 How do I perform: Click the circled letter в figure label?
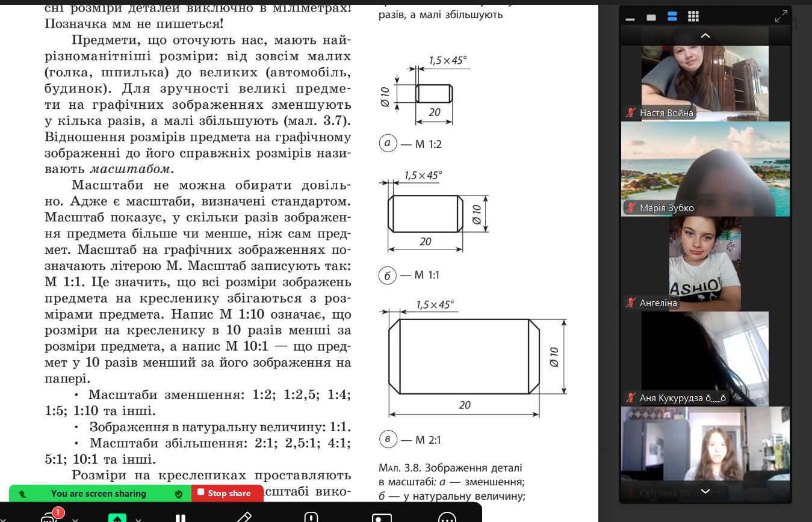click(388, 440)
